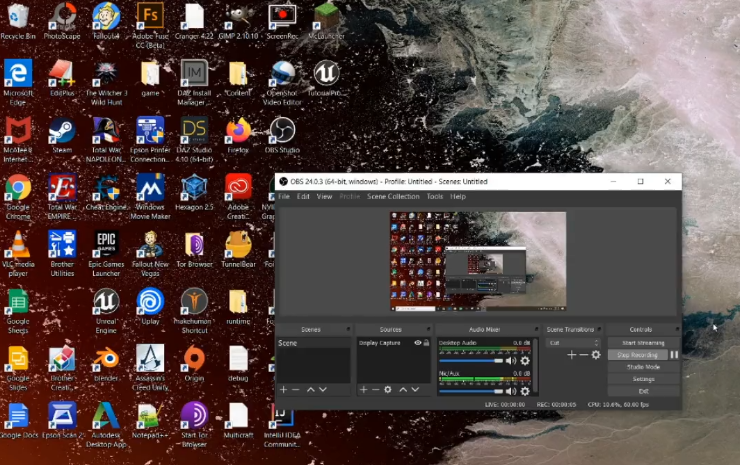The image size is (740, 465).
Task: Mute Desktop Audio speaker icon
Action: 511,360
